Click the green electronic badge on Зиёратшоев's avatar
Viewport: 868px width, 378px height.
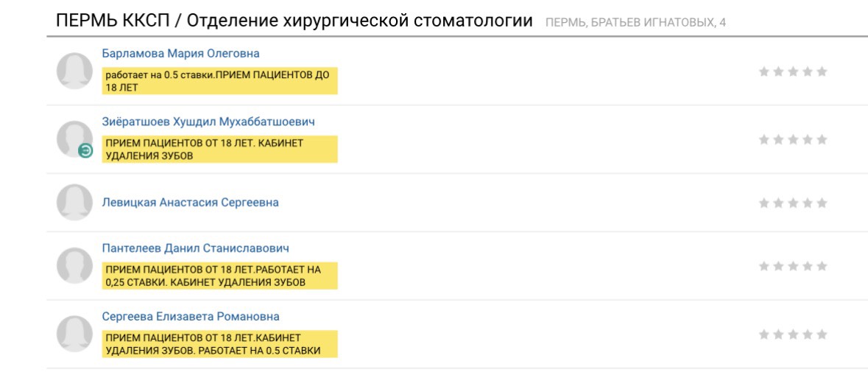point(86,151)
